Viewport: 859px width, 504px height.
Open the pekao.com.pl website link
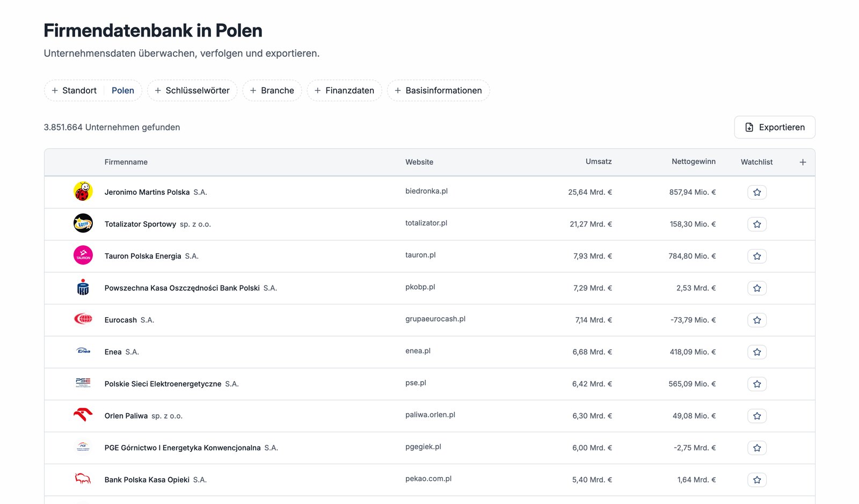click(x=428, y=479)
